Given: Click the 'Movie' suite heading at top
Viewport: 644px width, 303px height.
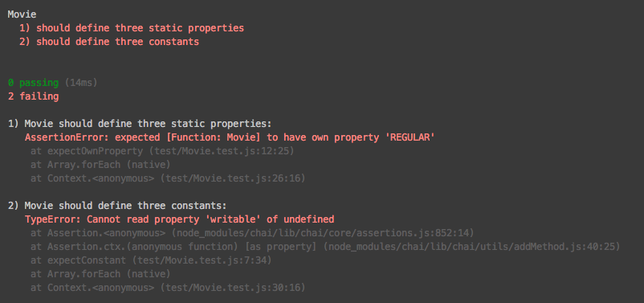Looking at the screenshot, I should tap(22, 14).
